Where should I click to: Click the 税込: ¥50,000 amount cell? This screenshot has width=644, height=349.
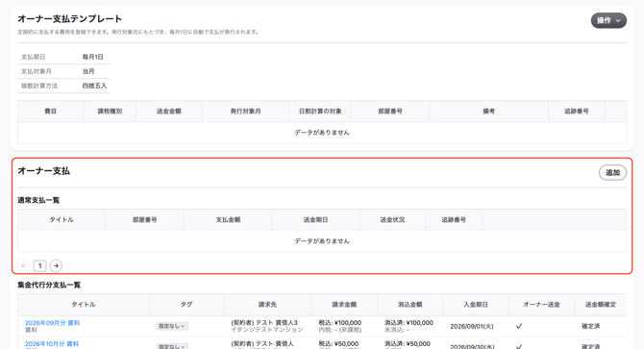(x=338, y=343)
